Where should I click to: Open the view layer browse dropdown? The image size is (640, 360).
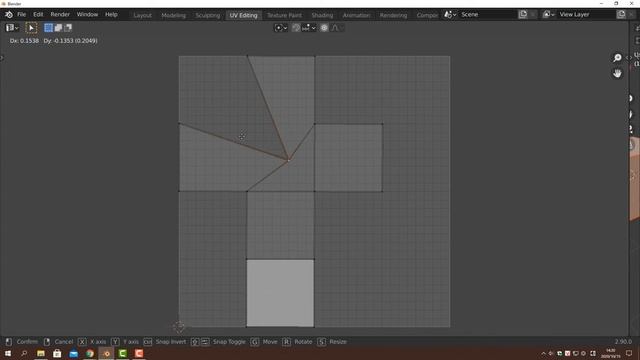pos(549,14)
